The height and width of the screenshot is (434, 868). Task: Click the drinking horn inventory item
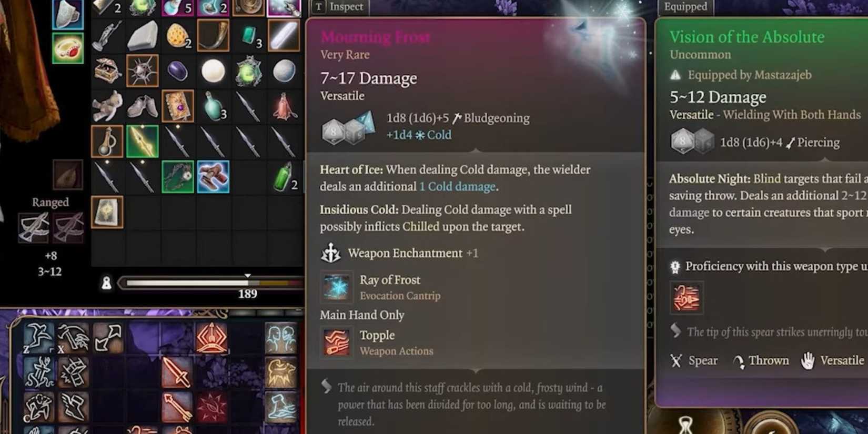213,35
